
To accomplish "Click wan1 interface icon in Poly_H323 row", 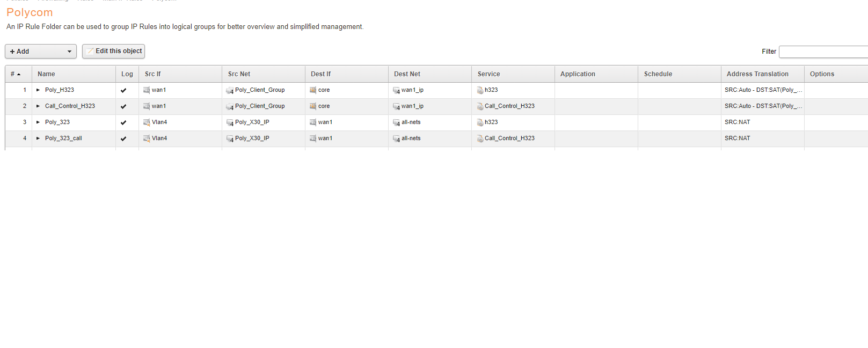I will (x=147, y=90).
